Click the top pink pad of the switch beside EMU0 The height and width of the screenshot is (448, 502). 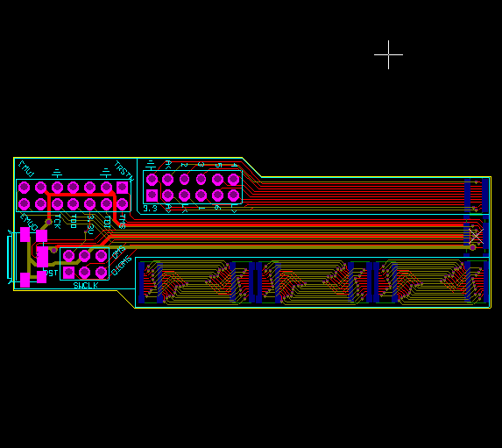pos(25,234)
